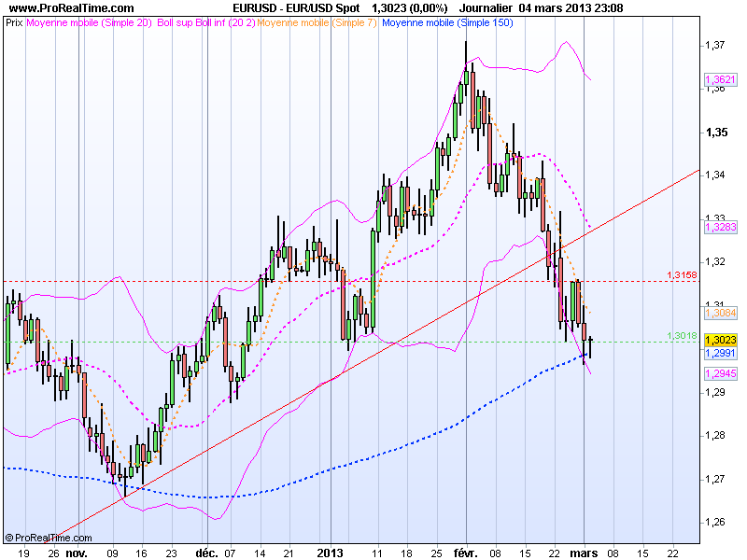Click the 1,37 price axis label
The width and height of the screenshot is (747, 560).
[x=715, y=45]
